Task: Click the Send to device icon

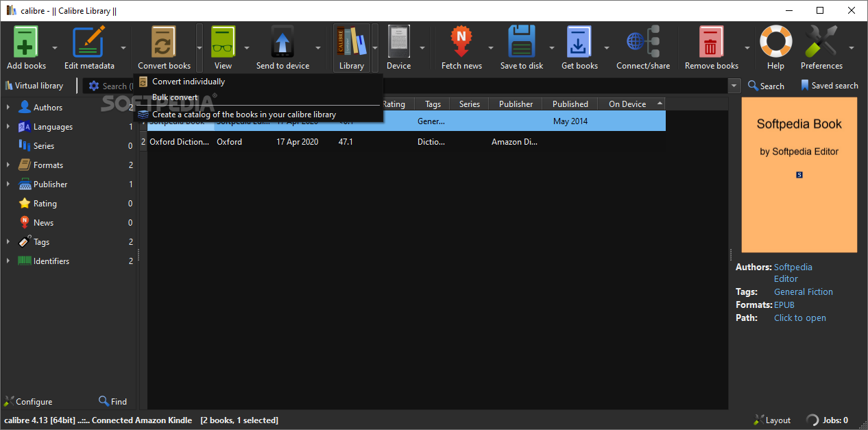Action: [282, 42]
